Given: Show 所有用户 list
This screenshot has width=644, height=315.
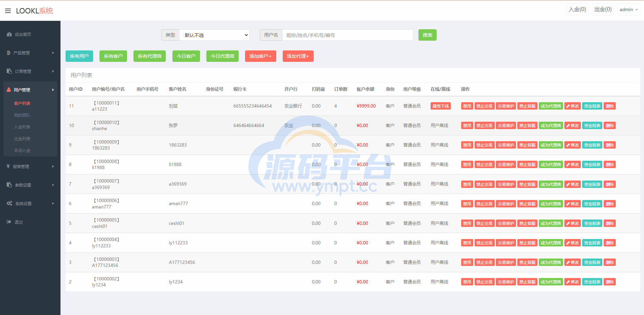Looking at the screenshot, I should click(x=79, y=56).
